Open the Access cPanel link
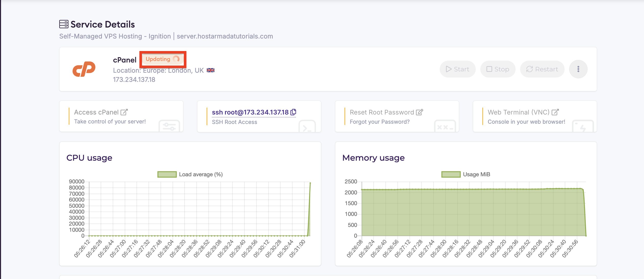Image resolution: width=644 pixels, height=279 pixels. 96,112
